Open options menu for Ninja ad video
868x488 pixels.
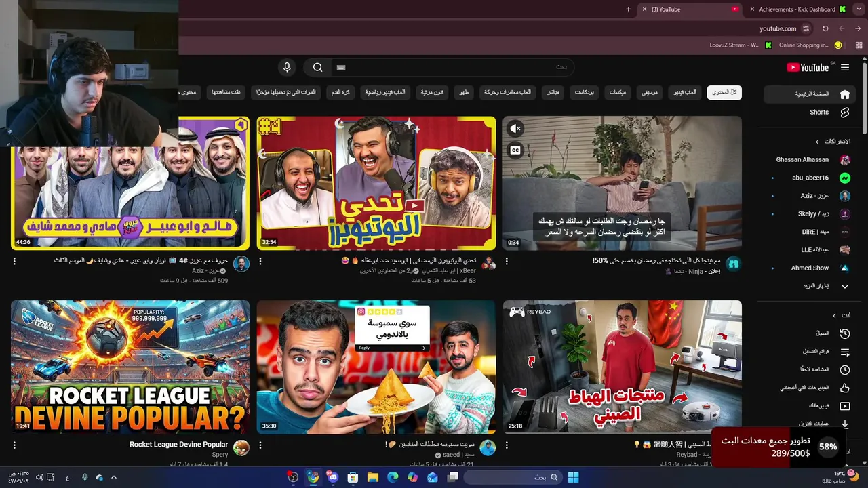507,261
